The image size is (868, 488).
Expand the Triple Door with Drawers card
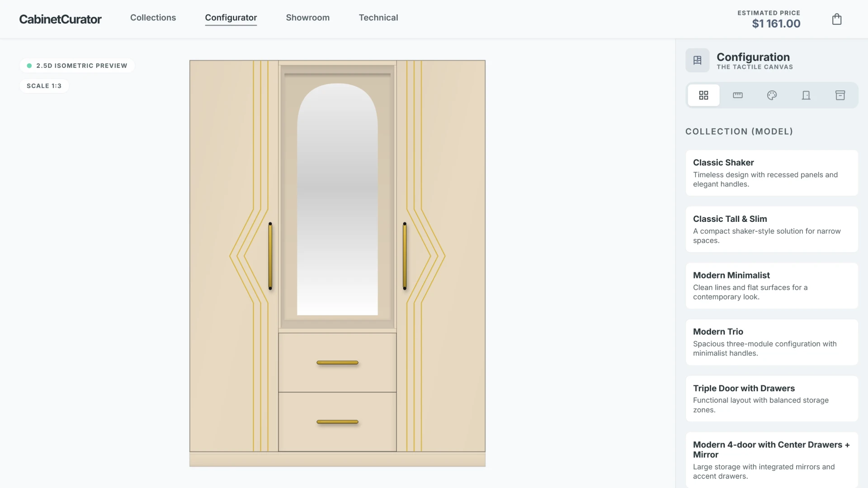(771, 399)
